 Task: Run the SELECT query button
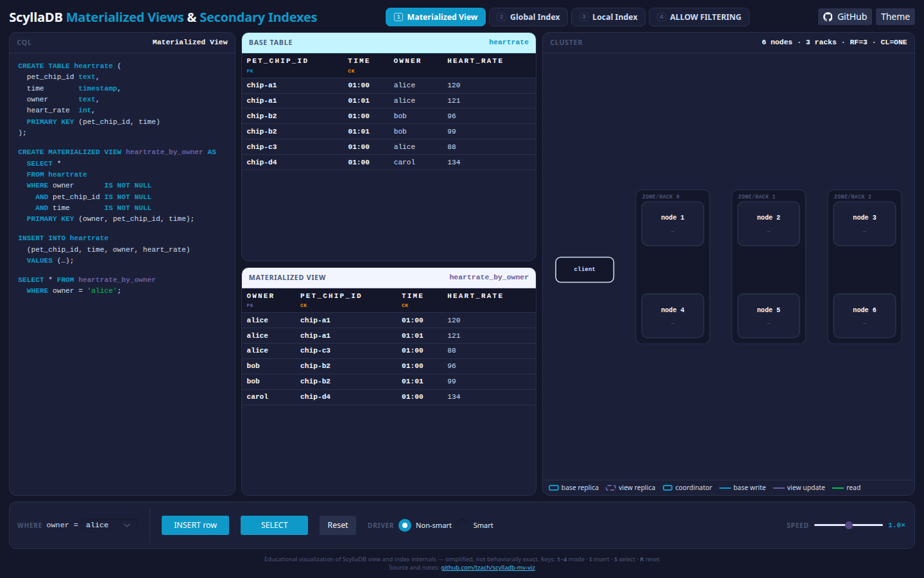click(274, 525)
